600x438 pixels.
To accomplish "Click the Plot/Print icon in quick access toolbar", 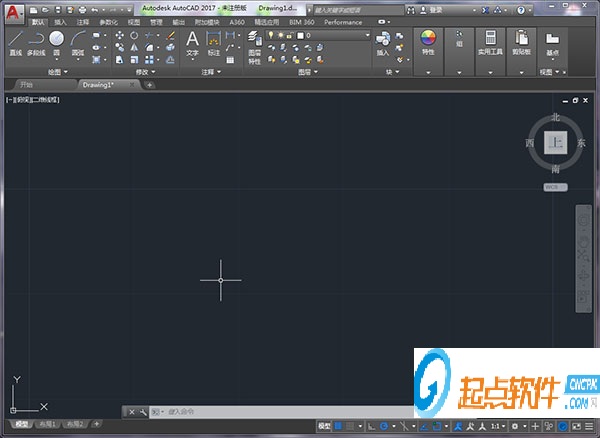I will [x=82, y=10].
